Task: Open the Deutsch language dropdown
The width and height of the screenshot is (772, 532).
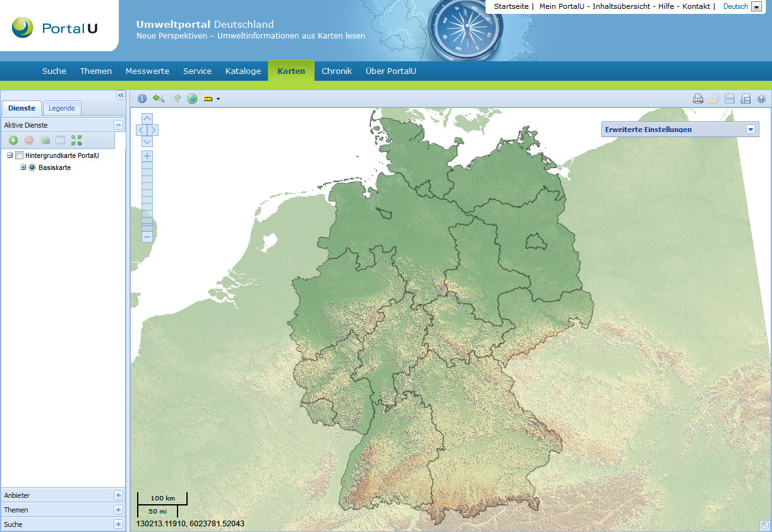Action: (x=756, y=7)
